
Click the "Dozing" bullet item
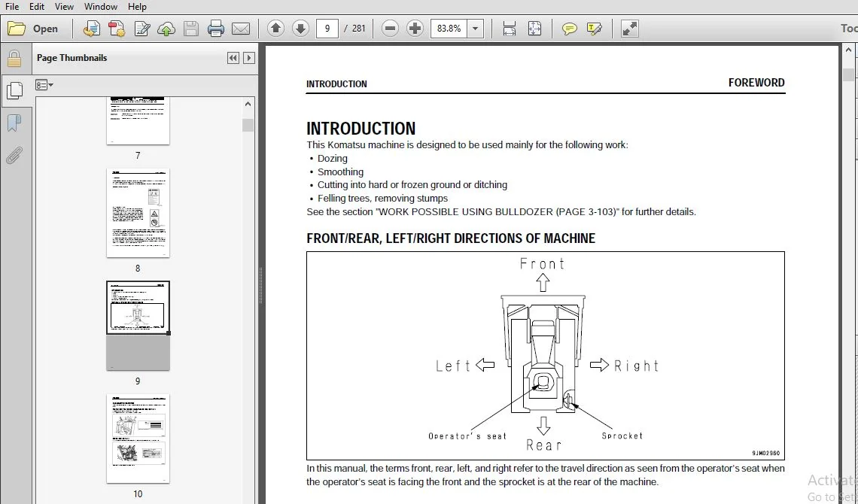coord(332,159)
